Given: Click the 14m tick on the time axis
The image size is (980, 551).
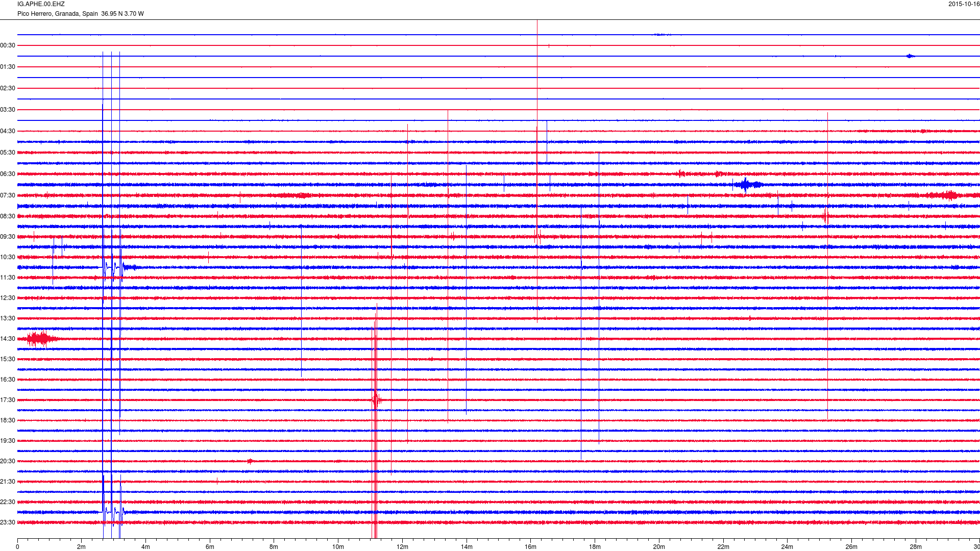Looking at the screenshot, I should coord(467,547).
